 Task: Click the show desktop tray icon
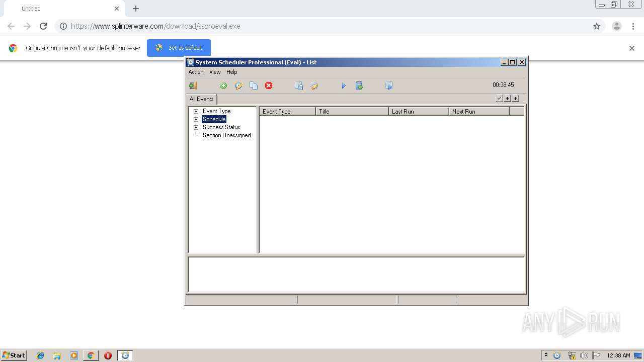tap(638, 355)
